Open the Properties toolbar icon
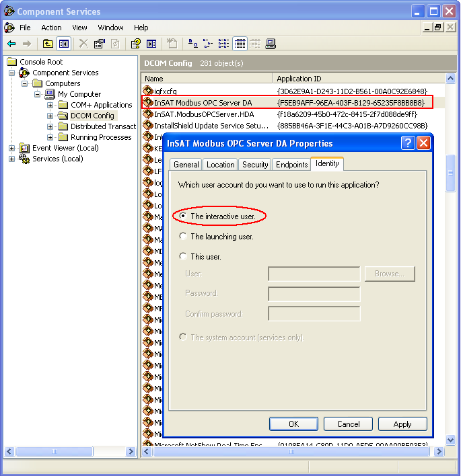The image size is (461, 476). pyautogui.click(x=100, y=44)
